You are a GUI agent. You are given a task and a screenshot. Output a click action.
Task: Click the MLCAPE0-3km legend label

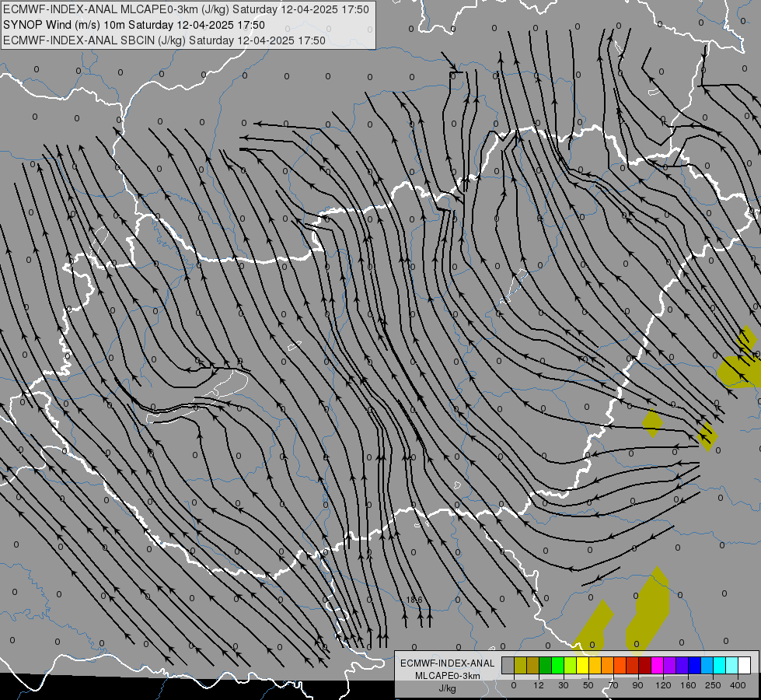click(447, 676)
